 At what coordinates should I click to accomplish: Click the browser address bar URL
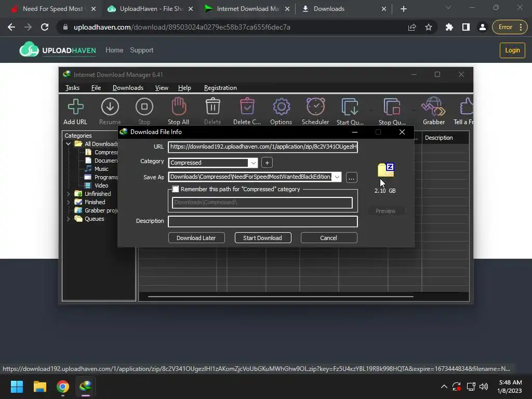[x=182, y=27]
